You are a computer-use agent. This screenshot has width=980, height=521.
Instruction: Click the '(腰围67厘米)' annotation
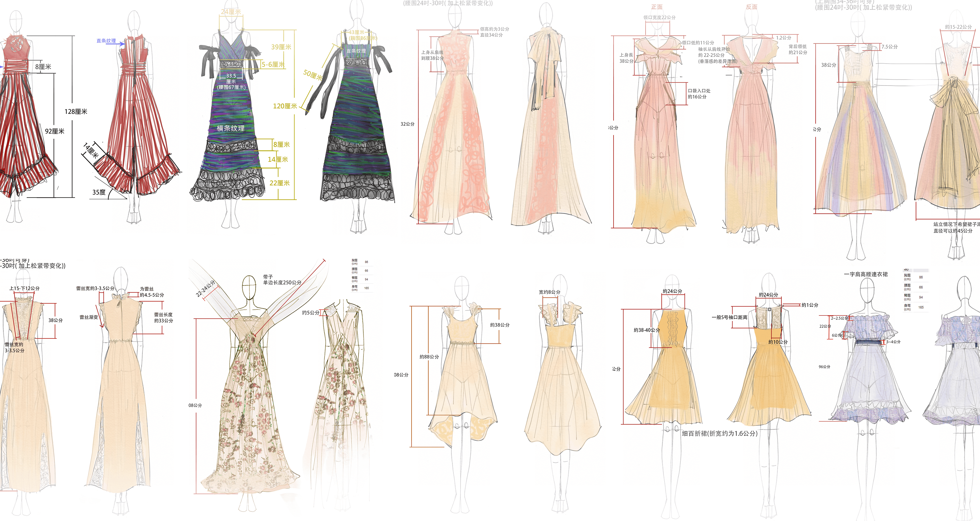coord(231,87)
